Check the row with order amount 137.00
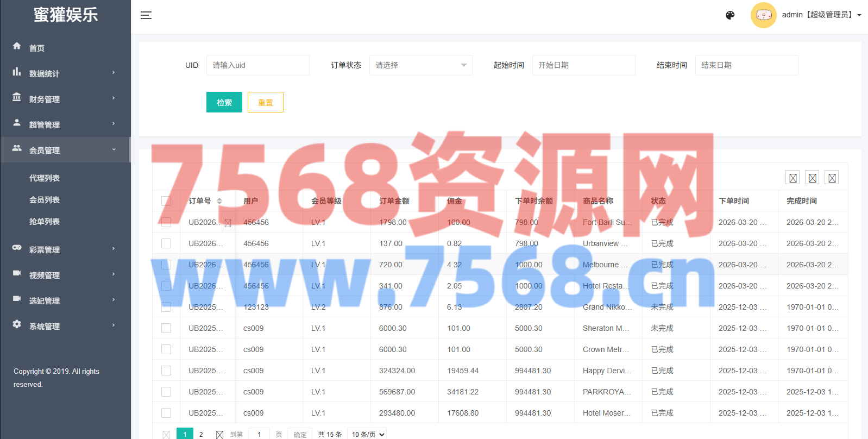 (x=166, y=243)
